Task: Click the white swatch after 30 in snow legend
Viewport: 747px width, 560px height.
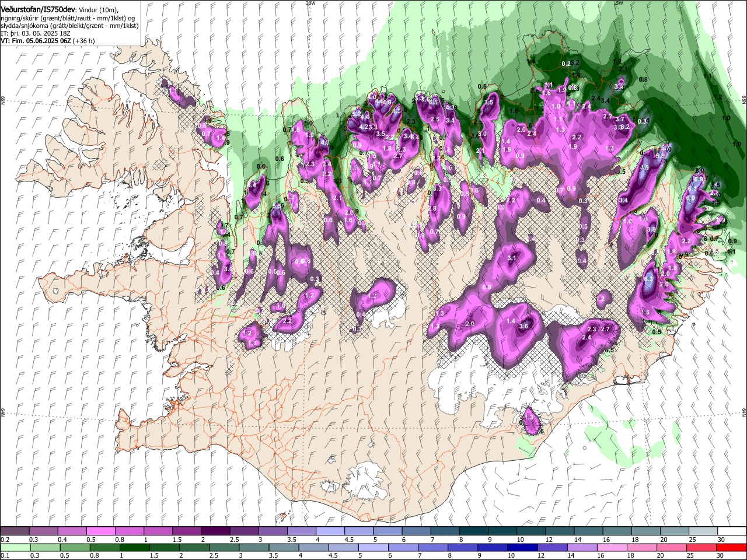Action: 732,531
